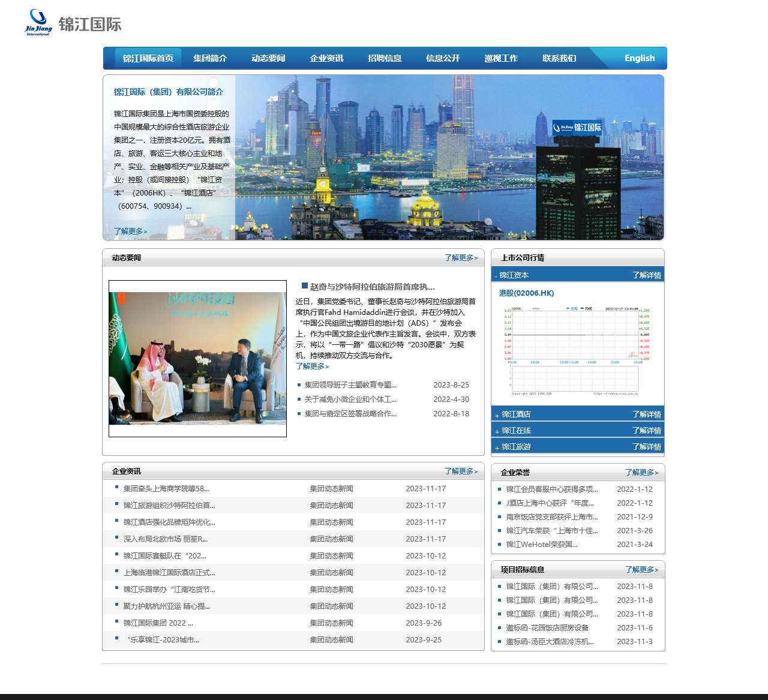The image size is (768, 700).
Task: Open 了解更多 in 企业荣誉 header
Action: point(641,473)
